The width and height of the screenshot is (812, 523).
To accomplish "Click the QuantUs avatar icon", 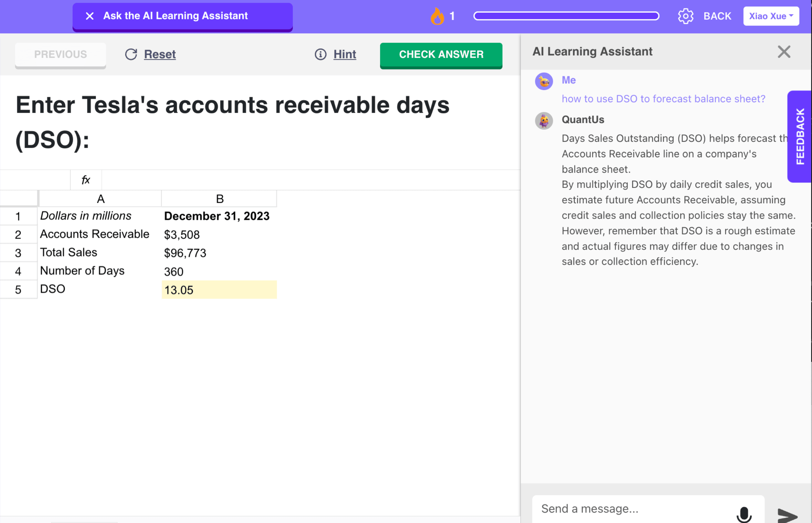I will point(544,120).
